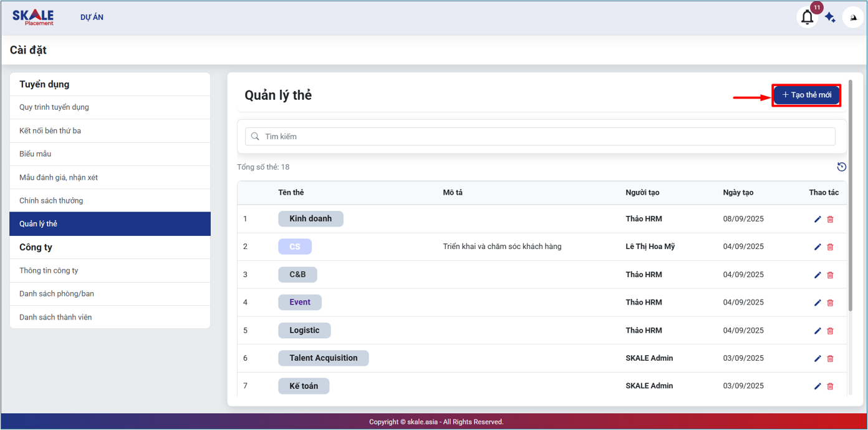Edit the Kinh doanh tag
This screenshot has width=868, height=430.
[817, 219]
